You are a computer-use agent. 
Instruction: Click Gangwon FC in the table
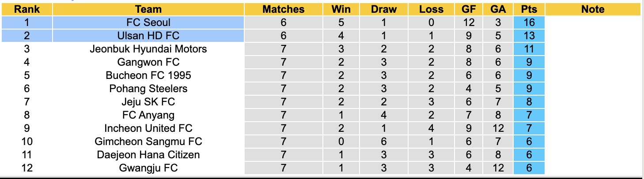point(148,62)
